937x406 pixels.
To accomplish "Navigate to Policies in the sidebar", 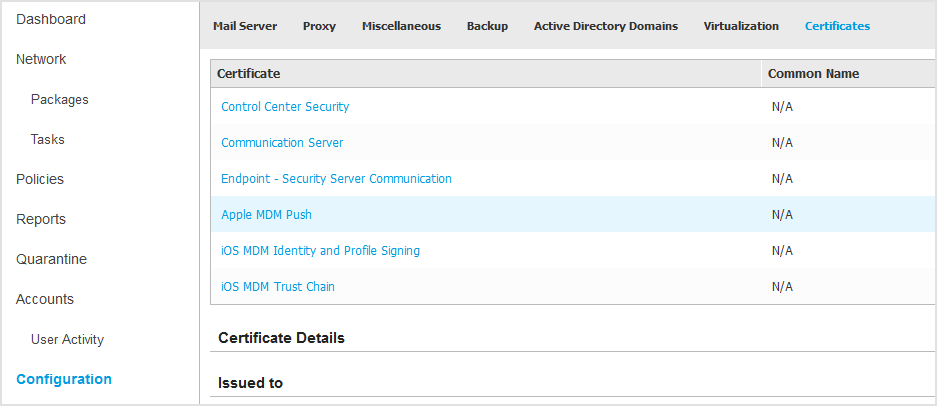I will (x=40, y=179).
